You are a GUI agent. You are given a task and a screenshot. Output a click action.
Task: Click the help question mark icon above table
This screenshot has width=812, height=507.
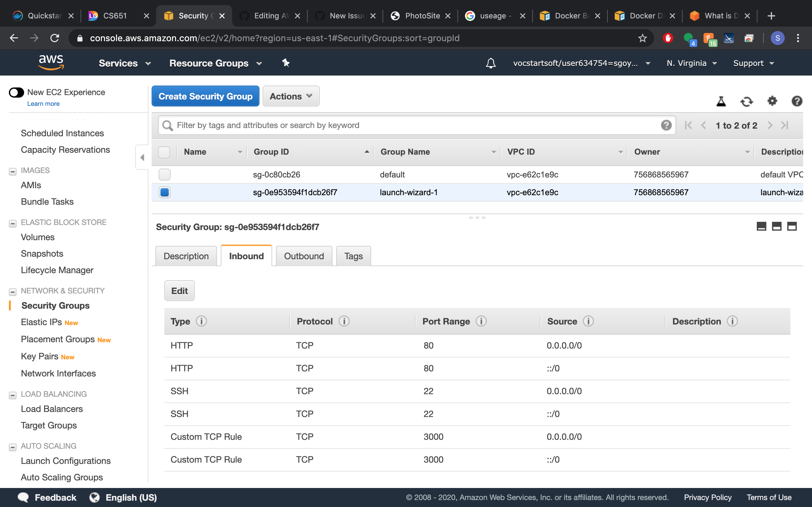pyautogui.click(x=797, y=101)
